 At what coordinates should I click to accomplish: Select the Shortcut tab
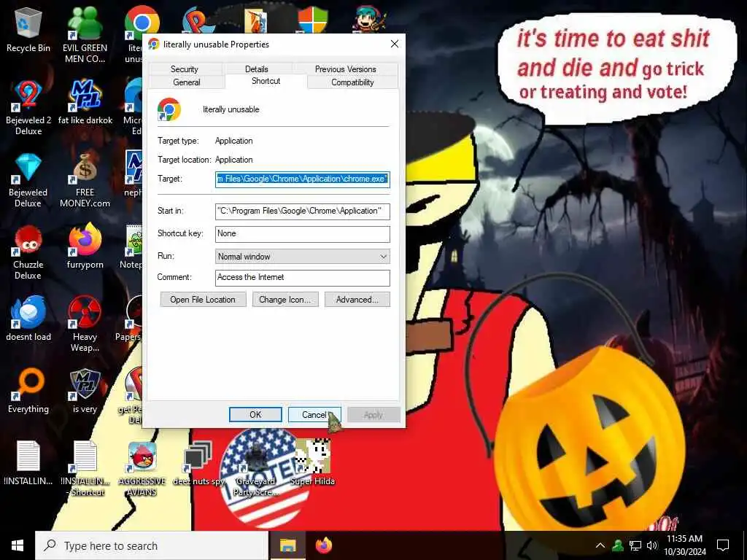pos(266,81)
